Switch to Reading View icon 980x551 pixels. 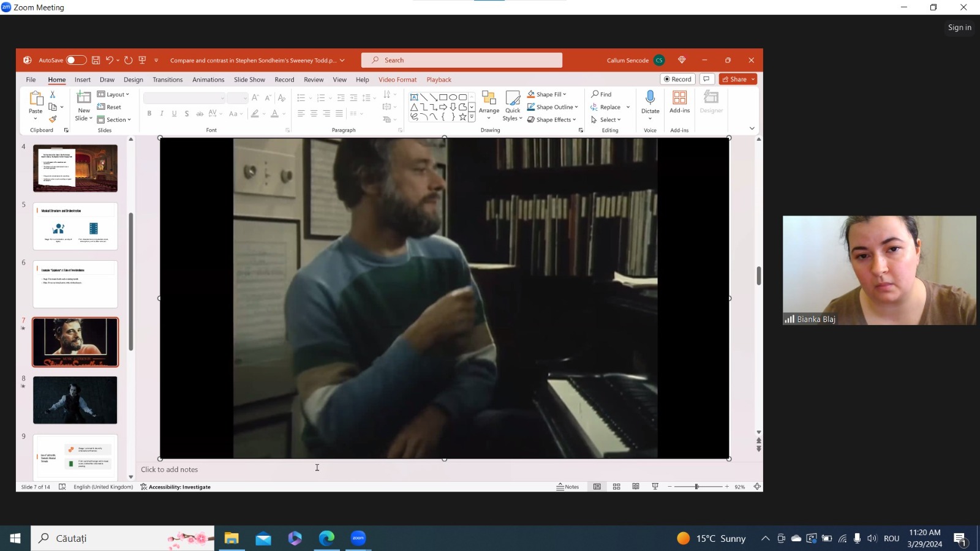pyautogui.click(x=636, y=487)
